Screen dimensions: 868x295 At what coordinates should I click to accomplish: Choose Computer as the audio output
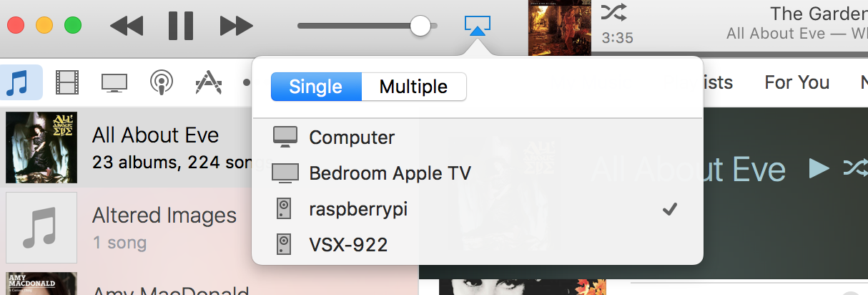(x=478, y=137)
